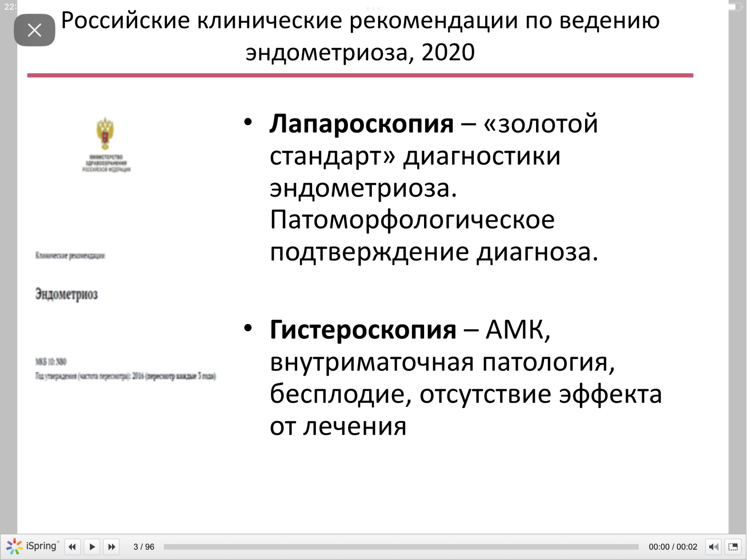Click the word Гистероскопия

pos(363,330)
